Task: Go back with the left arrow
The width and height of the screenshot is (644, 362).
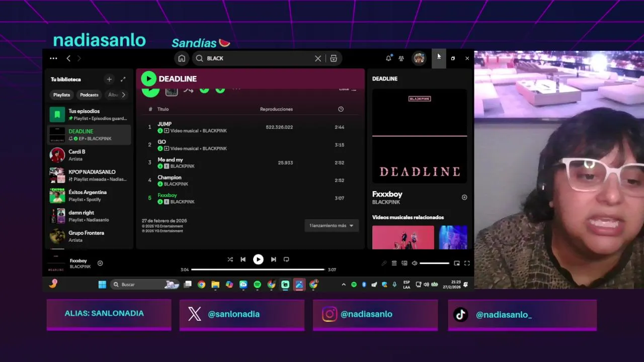Action: pos(68,58)
